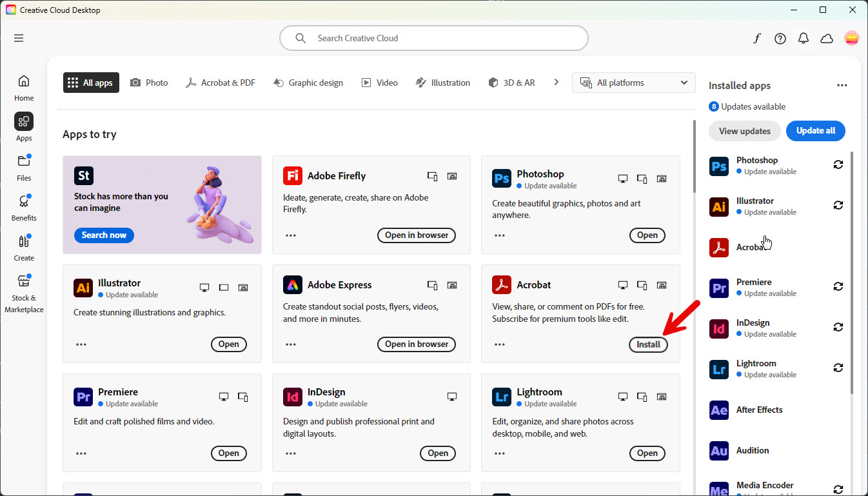The width and height of the screenshot is (868, 496).
Task: Install Acrobat from its card
Action: (648, 344)
